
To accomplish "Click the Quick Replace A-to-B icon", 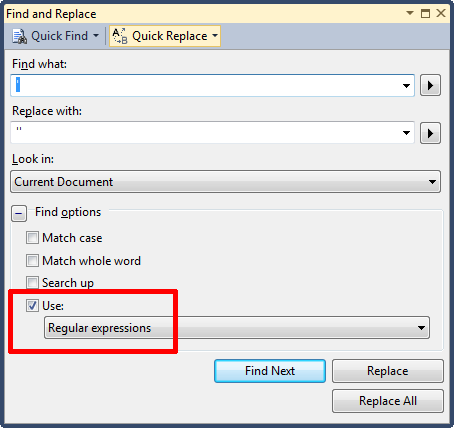I will coord(120,36).
